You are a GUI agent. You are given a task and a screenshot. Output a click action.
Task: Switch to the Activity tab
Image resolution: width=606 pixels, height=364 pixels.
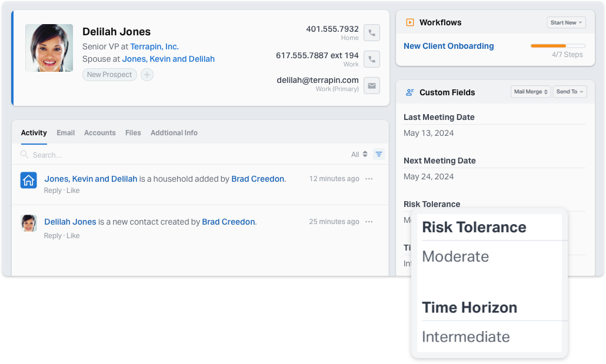(34, 132)
